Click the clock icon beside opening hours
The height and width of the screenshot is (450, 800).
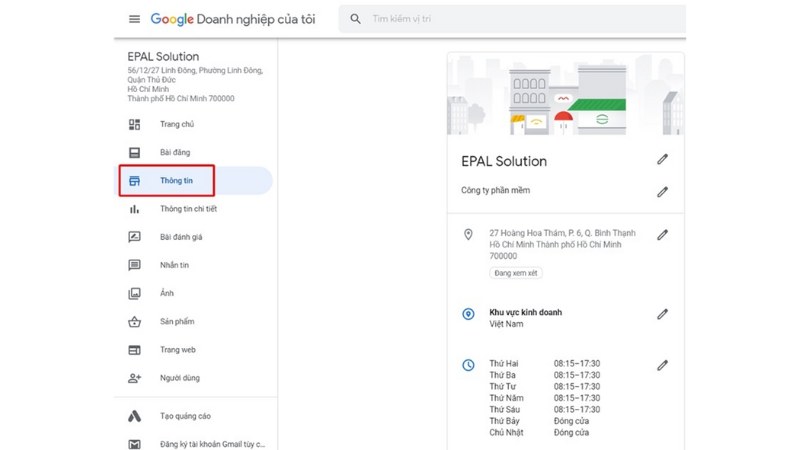468,365
